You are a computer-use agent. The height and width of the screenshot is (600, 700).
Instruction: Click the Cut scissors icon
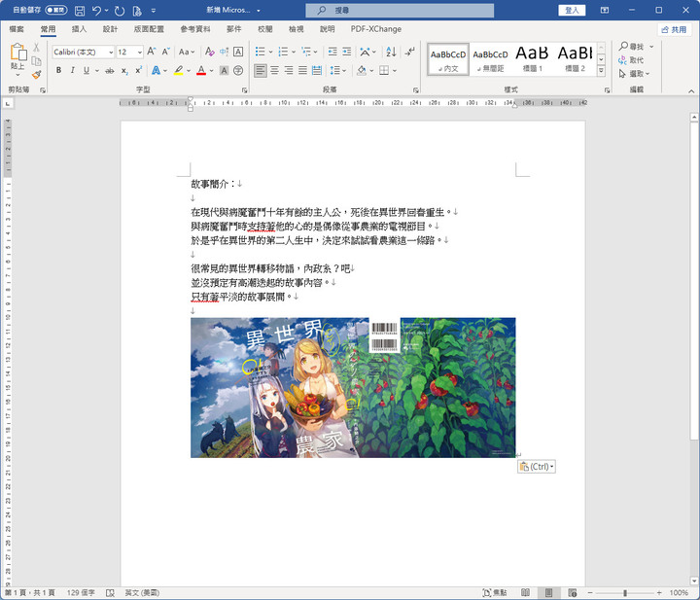(x=37, y=48)
